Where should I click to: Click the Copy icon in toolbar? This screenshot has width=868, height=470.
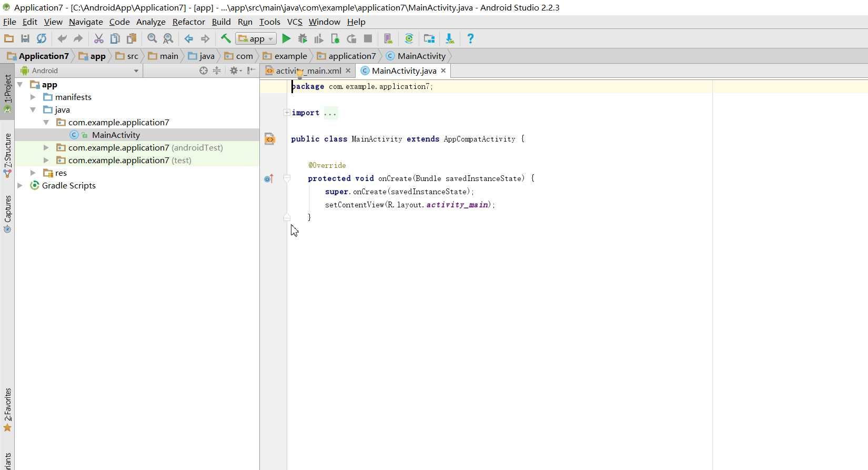pyautogui.click(x=115, y=38)
